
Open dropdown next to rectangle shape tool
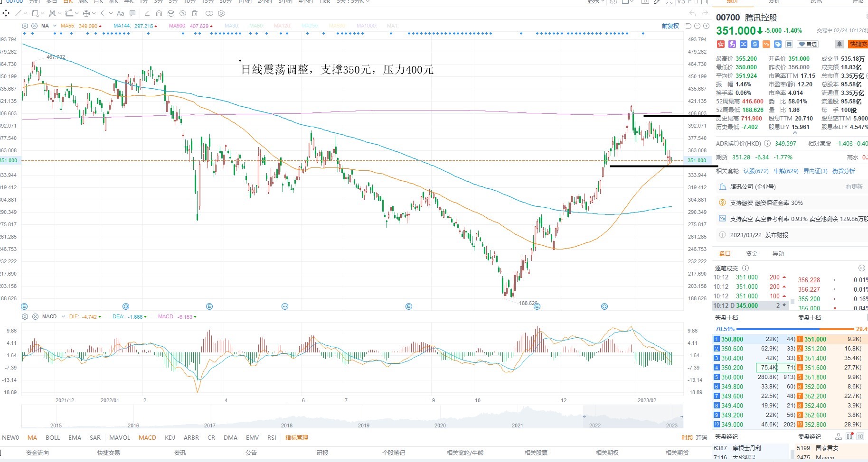pos(42,13)
